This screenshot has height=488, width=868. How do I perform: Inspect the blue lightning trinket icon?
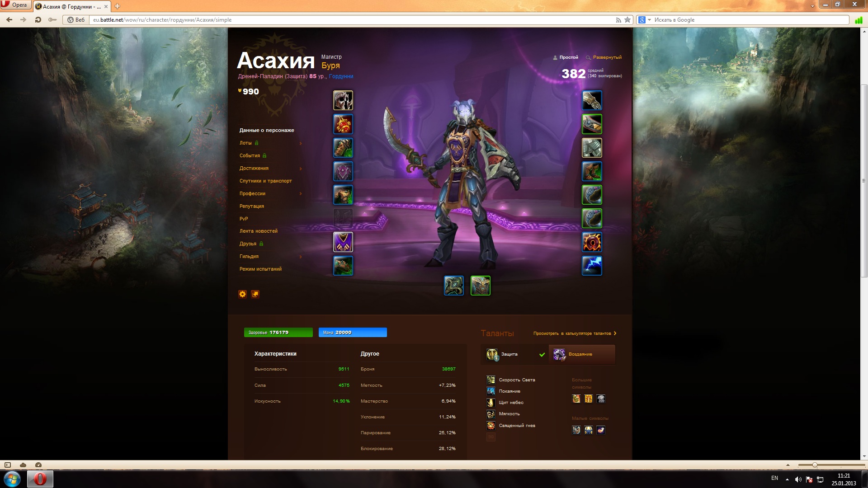point(592,266)
